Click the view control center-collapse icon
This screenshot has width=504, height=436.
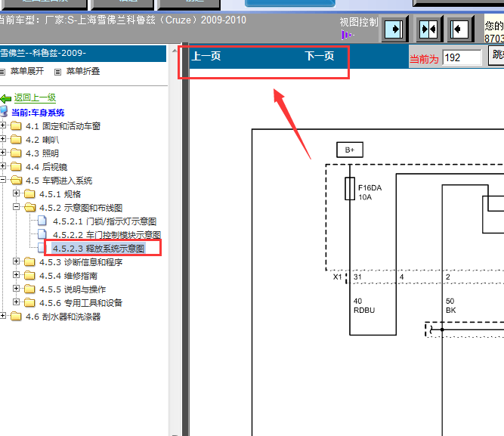pos(428,29)
